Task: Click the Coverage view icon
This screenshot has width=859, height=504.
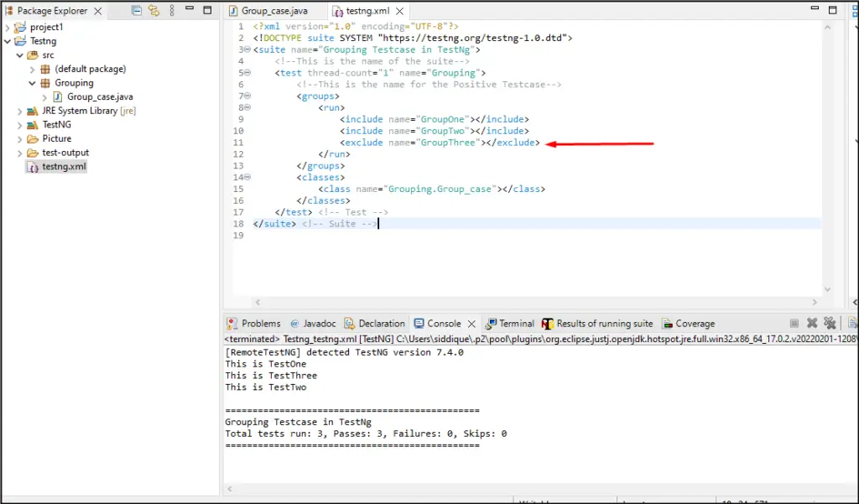Action: 667,324
